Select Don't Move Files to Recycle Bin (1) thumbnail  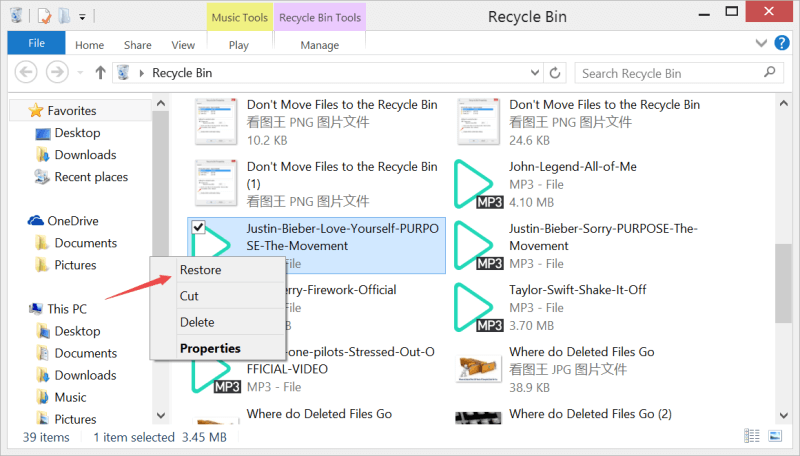[x=216, y=183]
